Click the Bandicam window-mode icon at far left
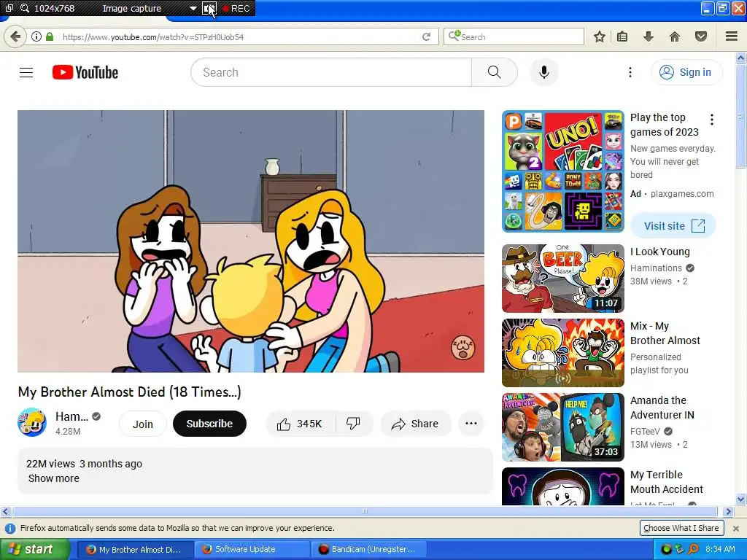747x560 pixels. 9,8
